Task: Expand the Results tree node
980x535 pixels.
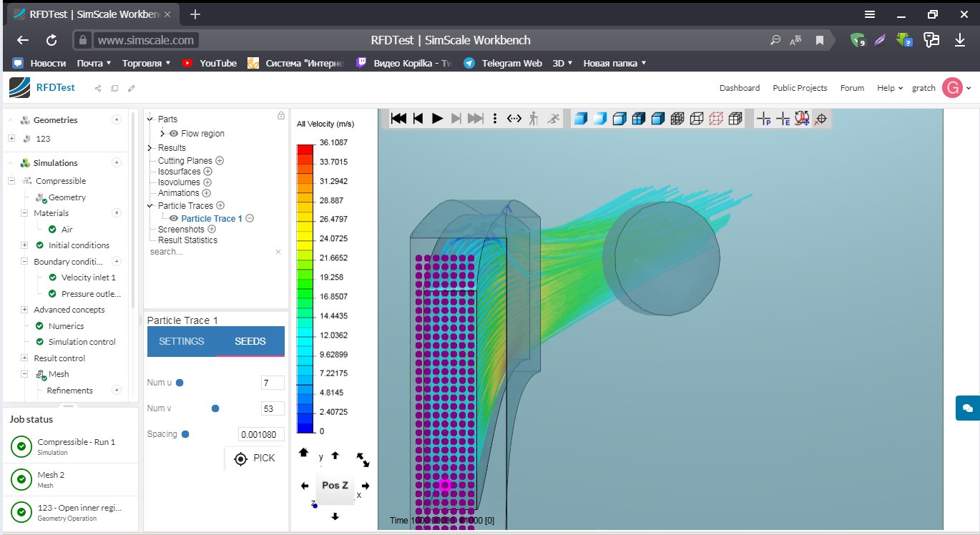Action: 151,148
